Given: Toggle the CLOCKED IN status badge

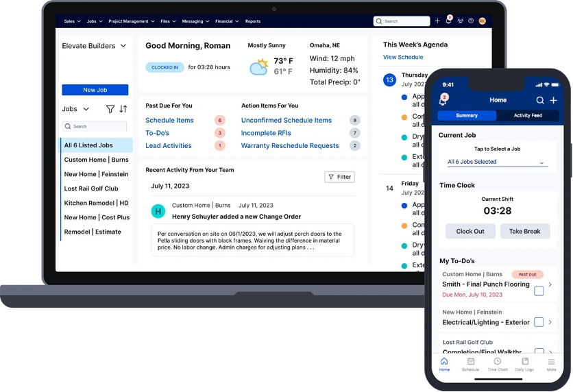Looking at the screenshot, I should point(164,67).
